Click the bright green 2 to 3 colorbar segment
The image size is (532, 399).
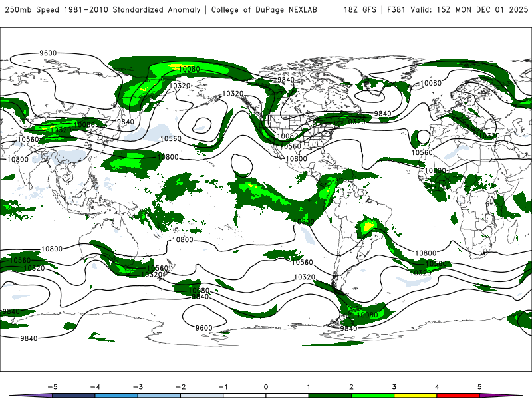[372, 396]
